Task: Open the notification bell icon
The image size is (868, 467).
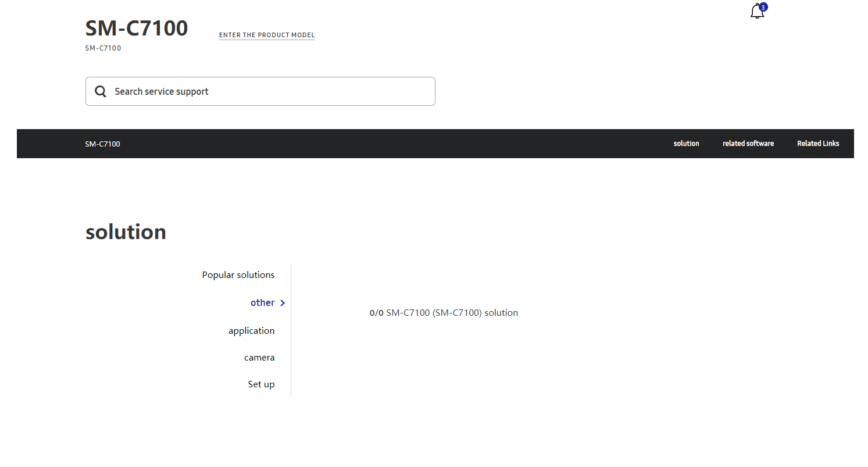Action: pos(757,12)
